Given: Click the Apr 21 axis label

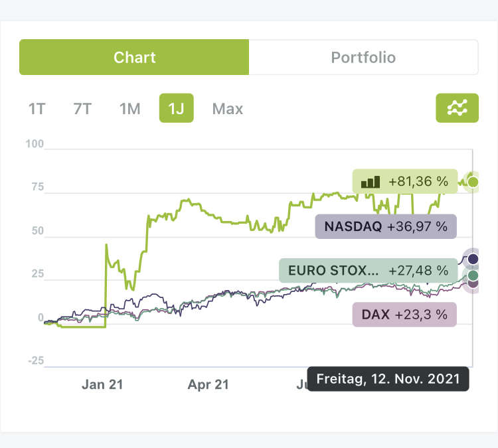Looking at the screenshot, I should point(208,384).
